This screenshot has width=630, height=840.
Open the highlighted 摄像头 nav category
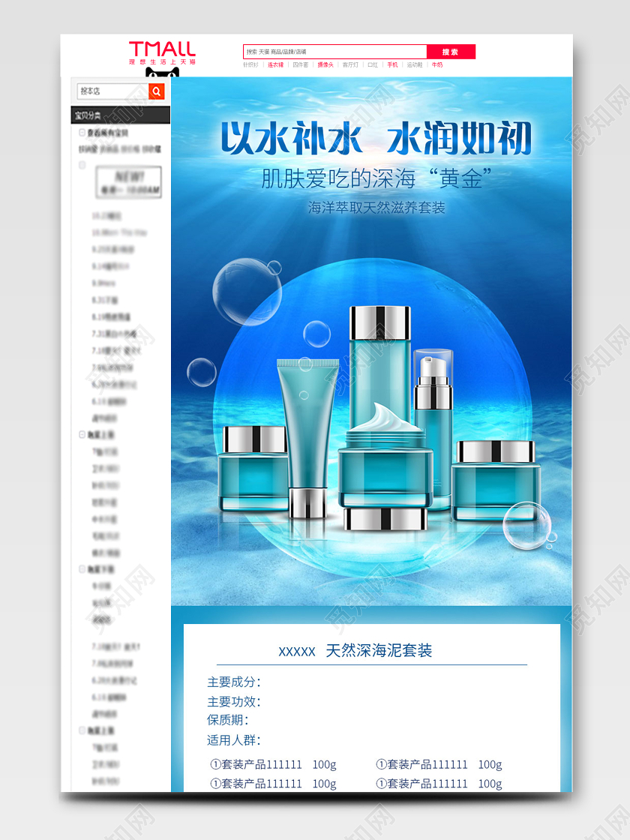(325, 66)
